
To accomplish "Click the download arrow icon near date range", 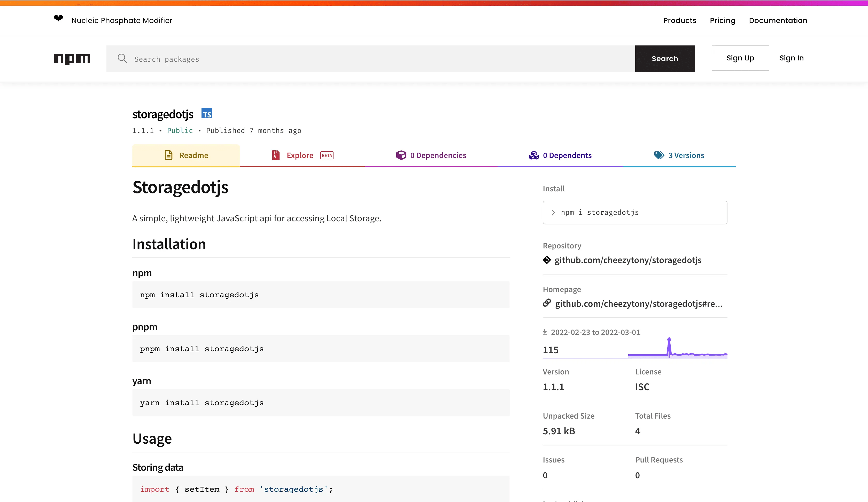I will point(545,332).
